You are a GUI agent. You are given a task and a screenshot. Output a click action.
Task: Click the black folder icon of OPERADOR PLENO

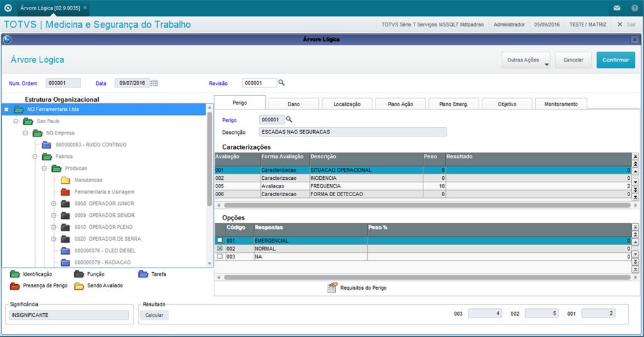click(x=65, y=227)
